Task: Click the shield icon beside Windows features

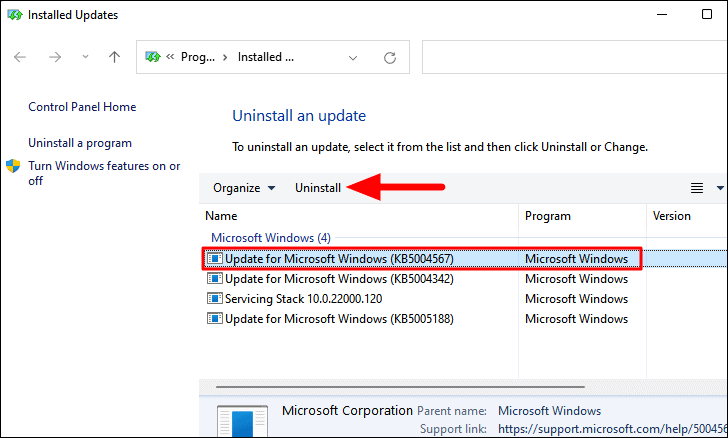Action: pyautogui.click(x=13, y=166)
